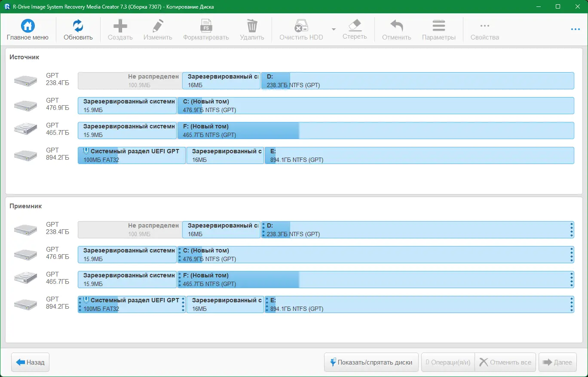Open the Главное меню home icon
This screenshot has width=588, height=377.
tap(28, 26)
